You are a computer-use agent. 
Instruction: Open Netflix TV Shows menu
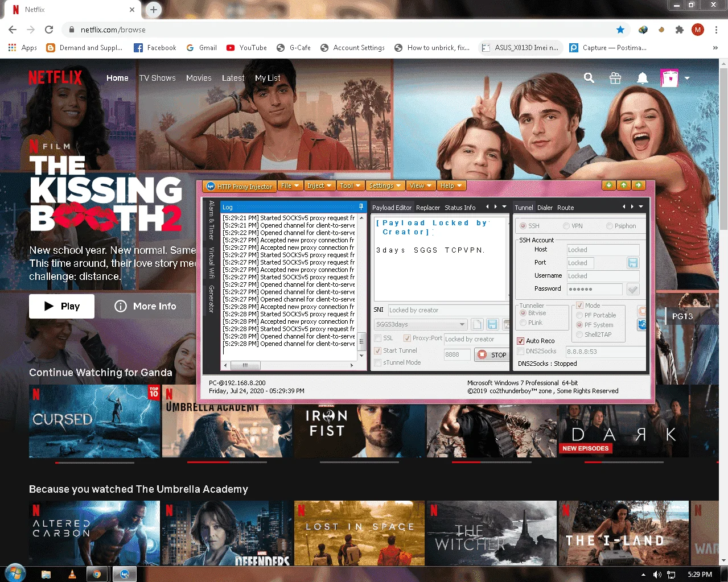click(158, 78)
